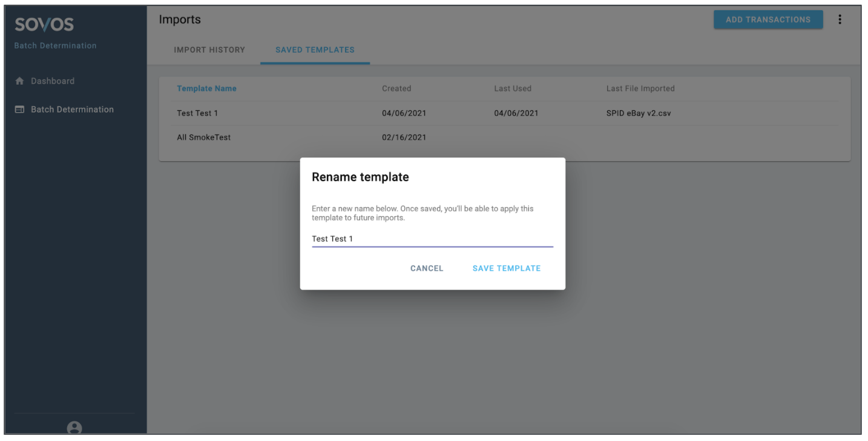Viewport: 868px width, 441px height.
Task: Click the Created column header
Action: point(396,88)
